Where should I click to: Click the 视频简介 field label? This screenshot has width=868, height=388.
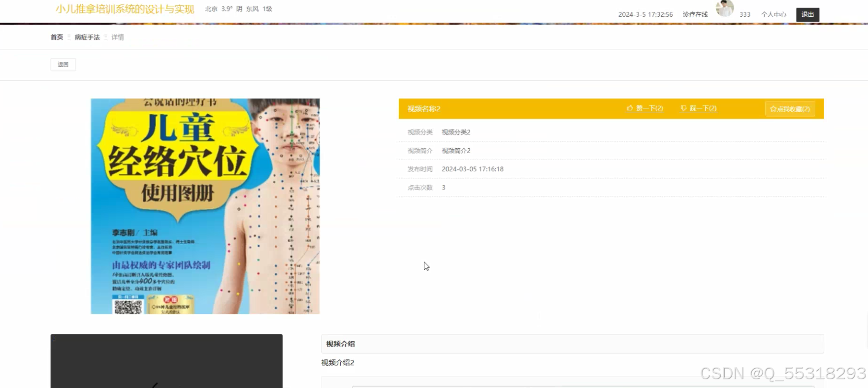tap(420, 151)
